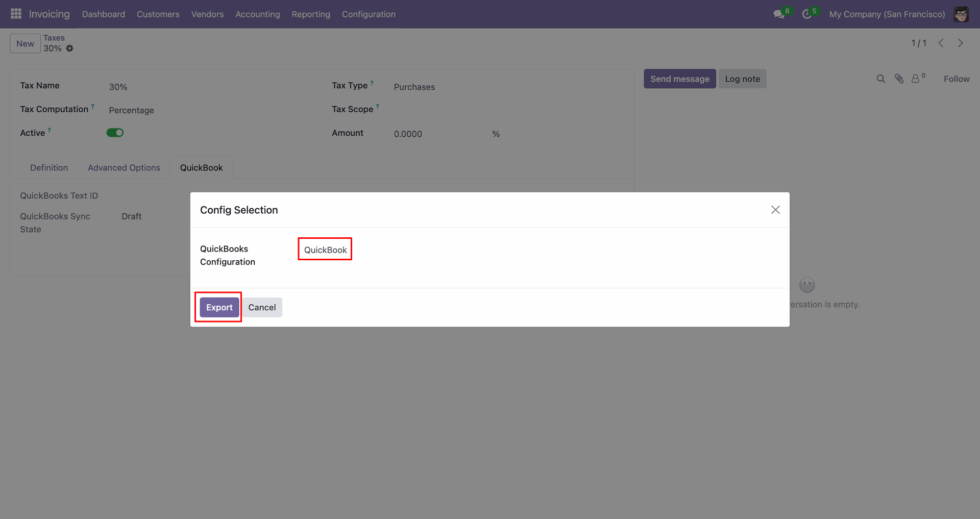
Task: Open the user avatar menu
Action: click(961, 14)
